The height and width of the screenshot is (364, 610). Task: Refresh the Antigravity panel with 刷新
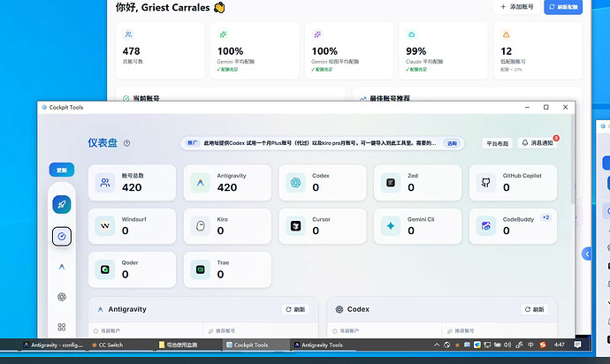[x=295, y=309]
